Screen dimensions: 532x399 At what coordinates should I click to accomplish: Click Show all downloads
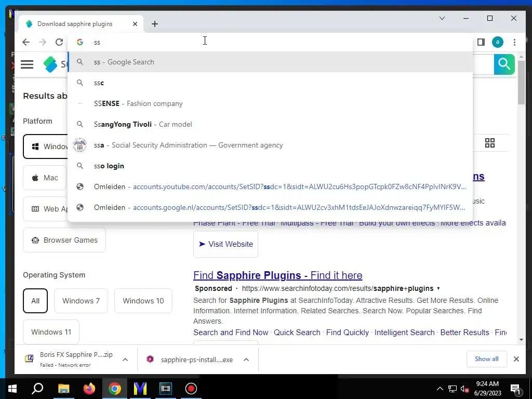[x=486, y=359]
